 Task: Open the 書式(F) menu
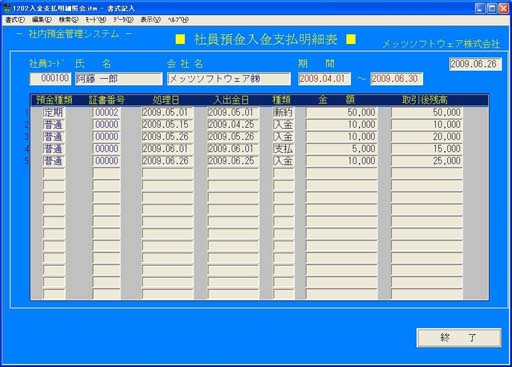[15, 20]
